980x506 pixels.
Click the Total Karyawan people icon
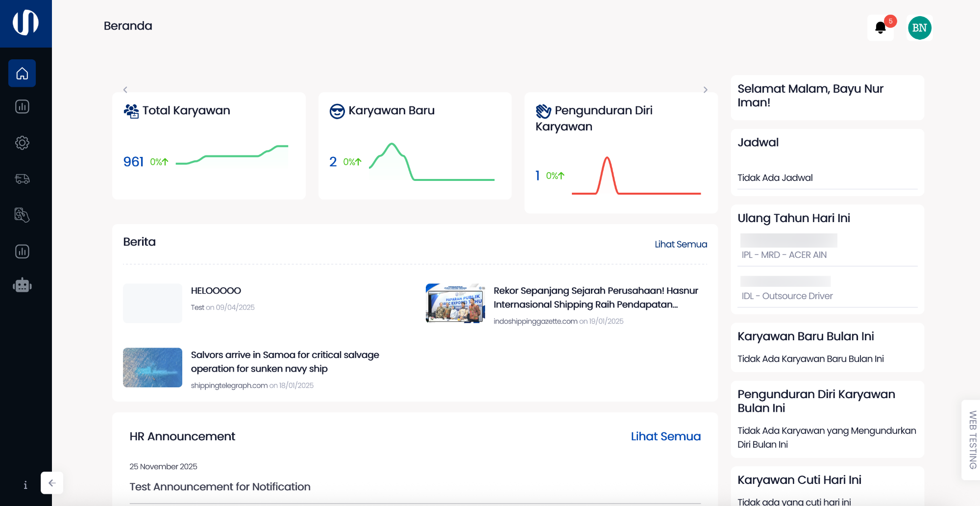131,111
